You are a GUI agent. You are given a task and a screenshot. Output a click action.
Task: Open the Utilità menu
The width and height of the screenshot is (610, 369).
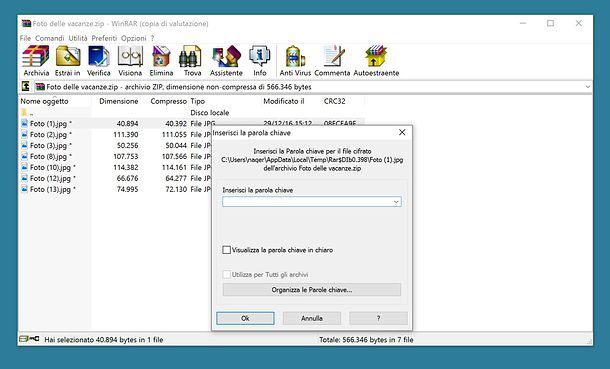click(78, 38)
